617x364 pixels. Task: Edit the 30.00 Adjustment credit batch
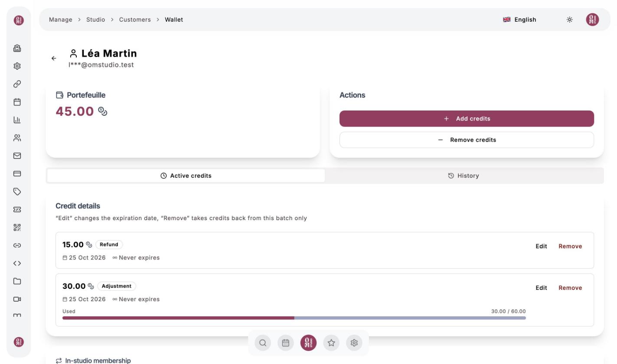pyautogui.click(x=541, y=288)
